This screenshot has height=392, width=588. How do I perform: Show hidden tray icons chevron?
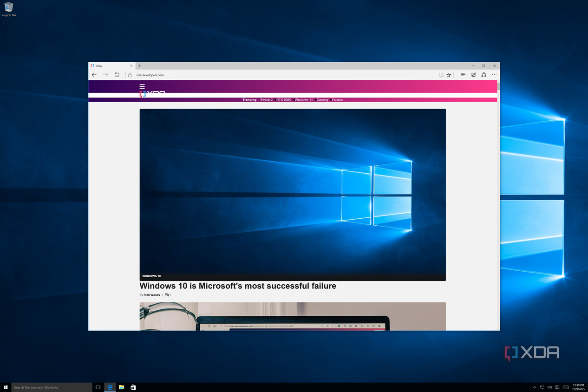[535, 387]
